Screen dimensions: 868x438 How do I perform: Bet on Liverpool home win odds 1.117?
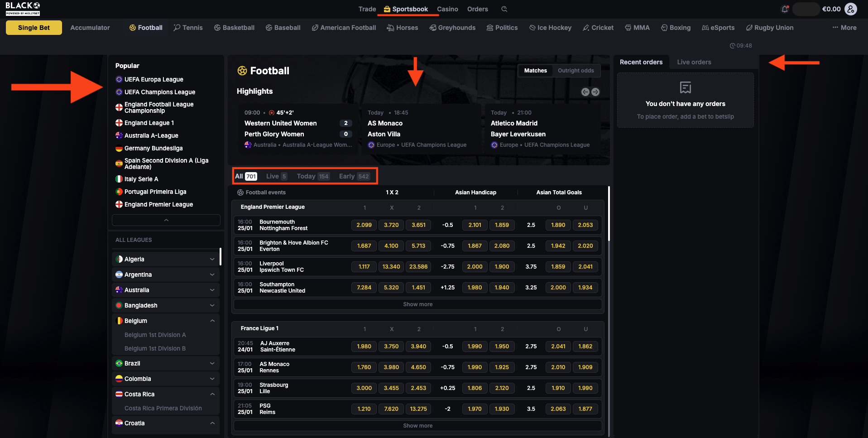click(x=364, y=267)
